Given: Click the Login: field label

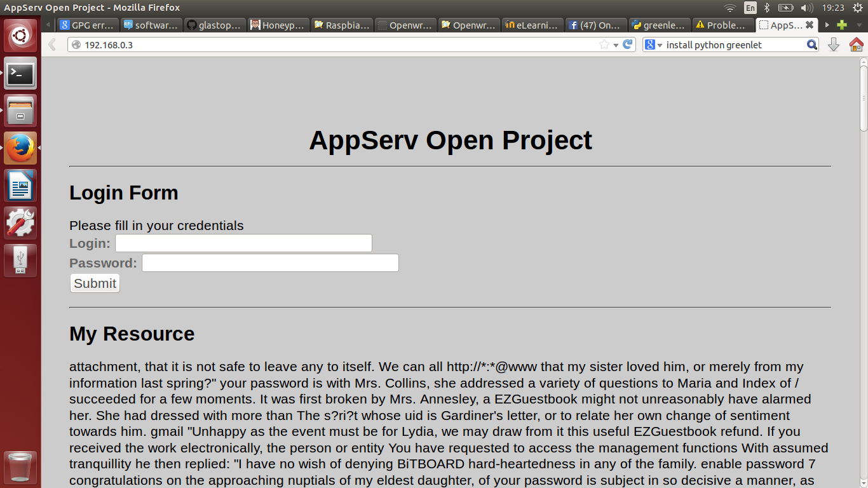Looking at the screenshot, I should [90, 243].
